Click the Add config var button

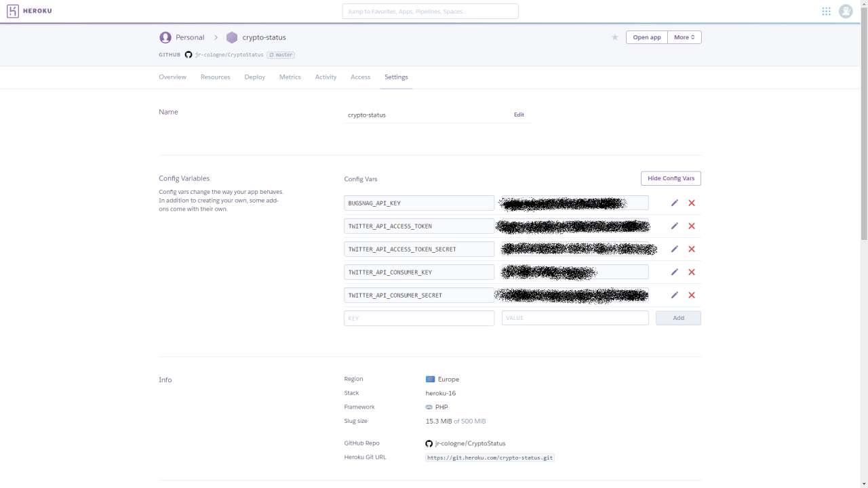678,318
